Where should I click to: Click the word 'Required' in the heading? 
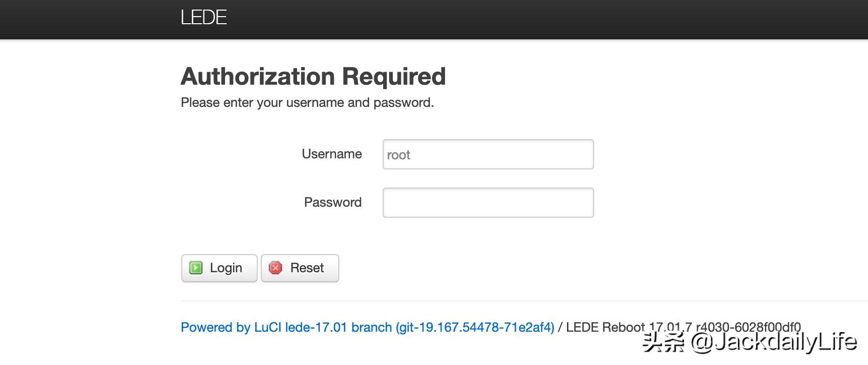click(x=394, y=77)
